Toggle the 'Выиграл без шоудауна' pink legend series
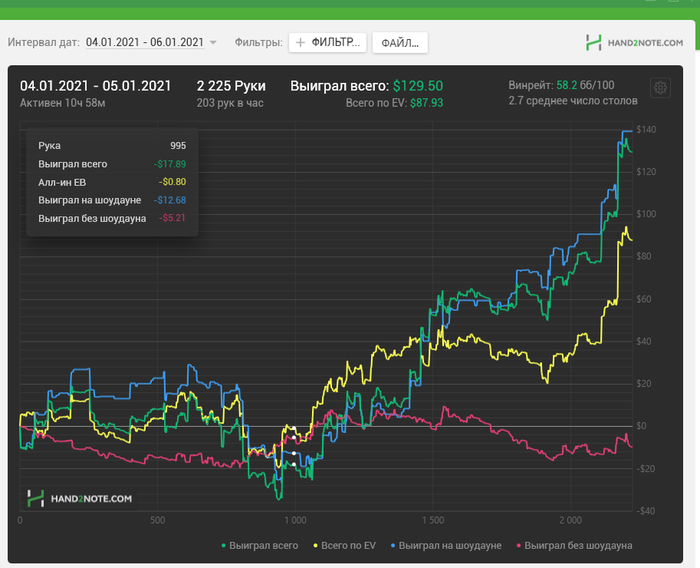The width and height of the screenshot is (700, 568). point(574,545)
